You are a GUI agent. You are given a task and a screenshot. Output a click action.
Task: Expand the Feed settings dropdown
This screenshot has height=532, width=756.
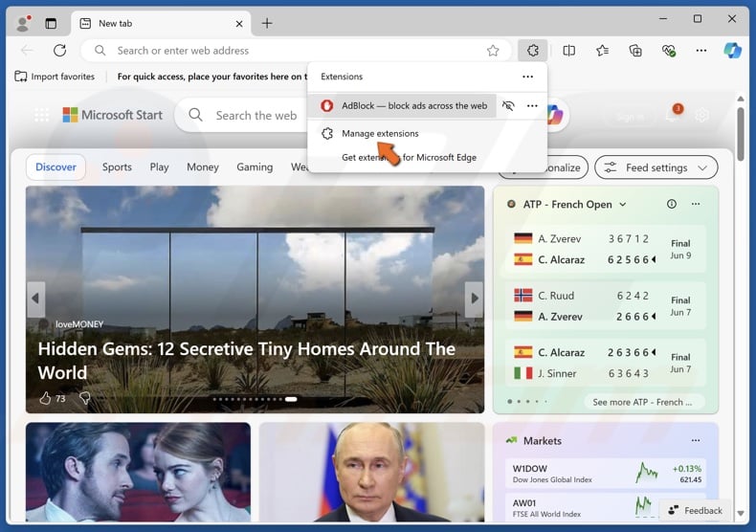[656, 167]
